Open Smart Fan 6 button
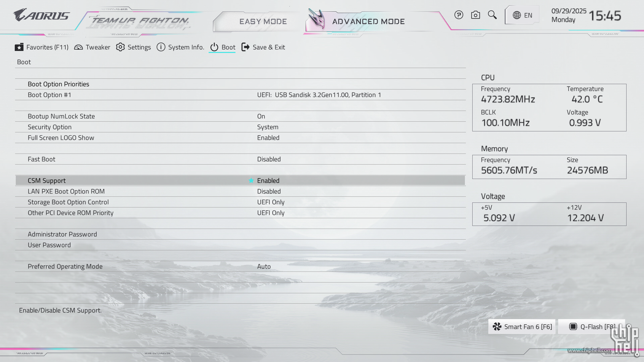Viewport: 644px width, 362px height. click(522, 326)
